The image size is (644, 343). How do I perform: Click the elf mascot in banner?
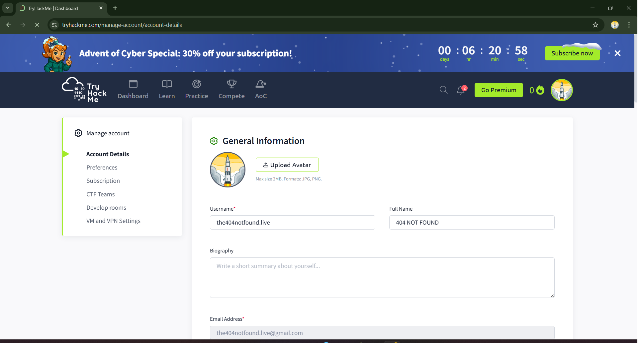tap(56, 54)
